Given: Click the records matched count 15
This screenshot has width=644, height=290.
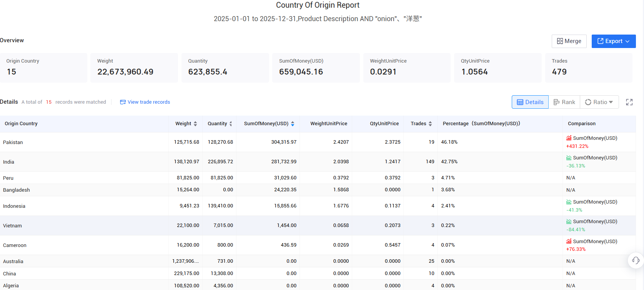Looking at the screenshot, I should [x=49, y=102].
